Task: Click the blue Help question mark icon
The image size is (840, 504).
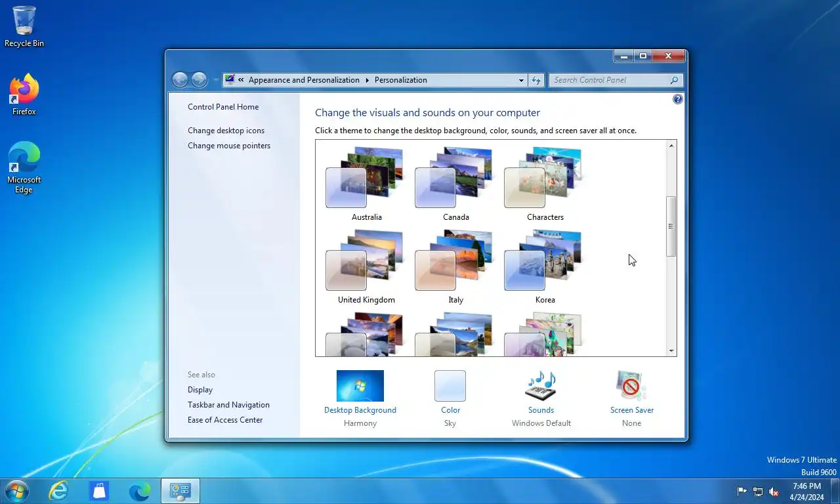Action: (678, 99)
